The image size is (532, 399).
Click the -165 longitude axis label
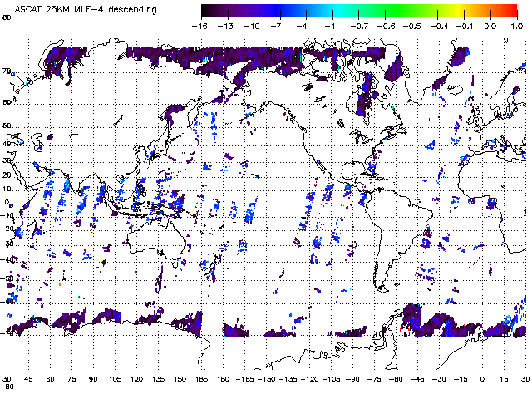pyautogui.click(x=244, y=379)
